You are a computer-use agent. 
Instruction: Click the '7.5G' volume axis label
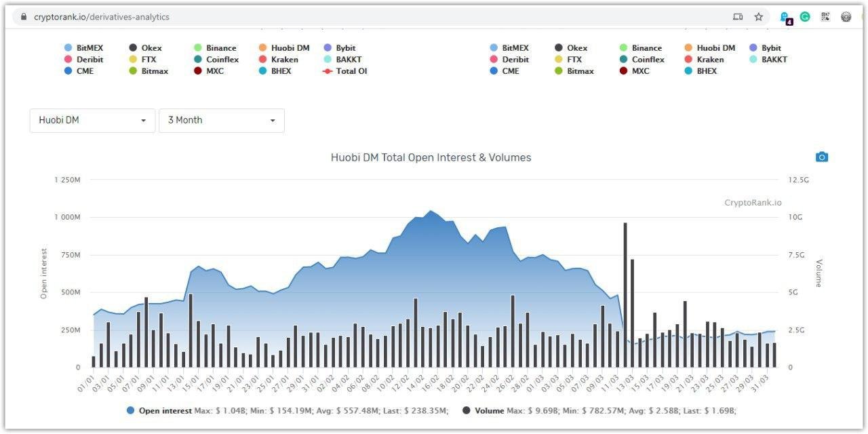click(796, 255)
